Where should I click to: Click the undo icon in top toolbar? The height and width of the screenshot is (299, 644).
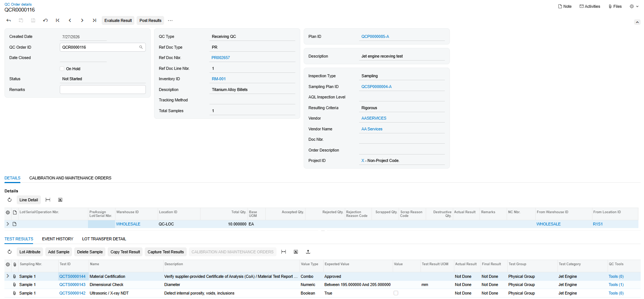pyautogui.click(x=45, y=20)
